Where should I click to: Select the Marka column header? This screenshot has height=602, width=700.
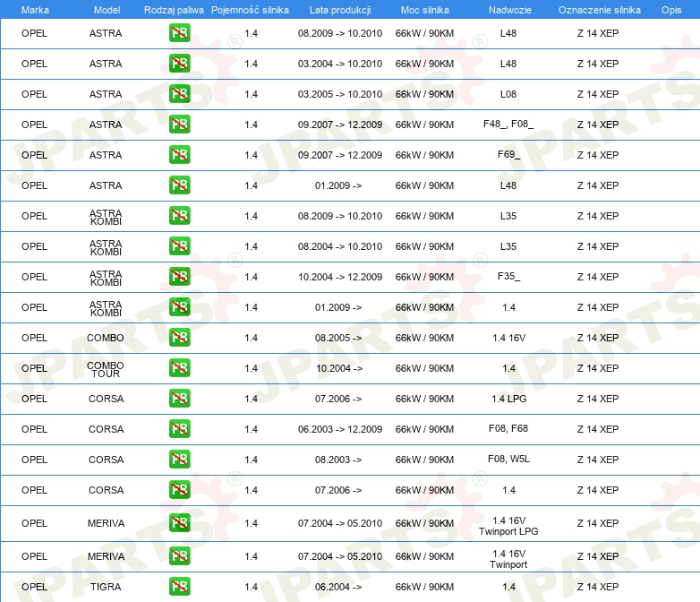point(35,10)
